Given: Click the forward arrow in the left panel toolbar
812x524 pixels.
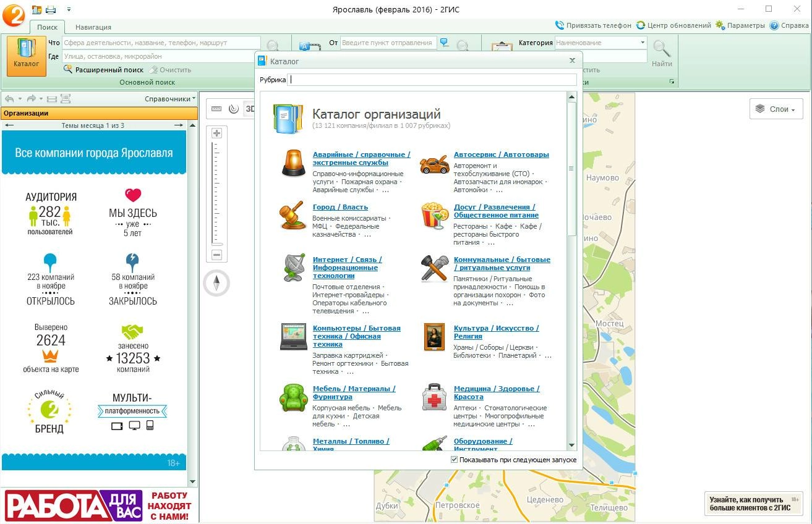Looking at the screenshot, I should pyautogui.click(x=31, y=99).
